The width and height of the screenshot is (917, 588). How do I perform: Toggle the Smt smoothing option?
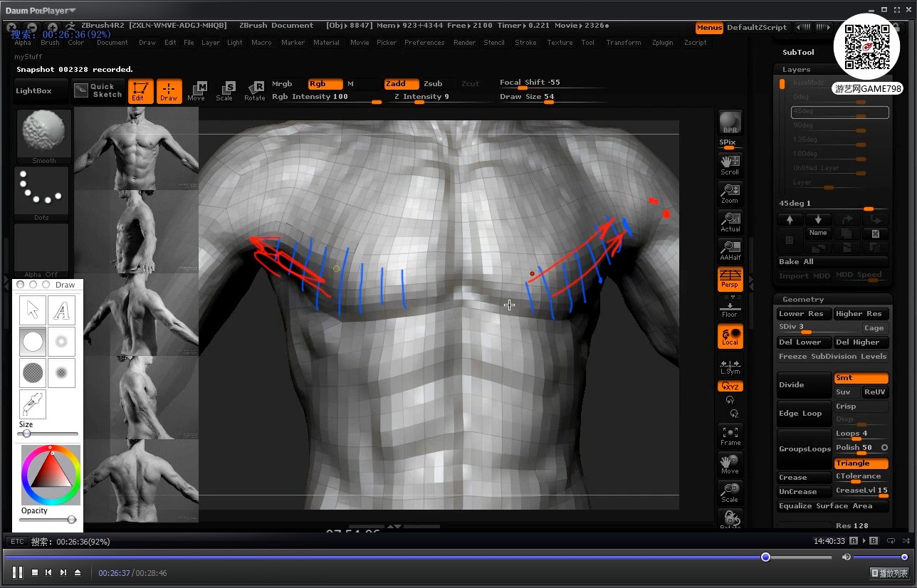[861, 378]
